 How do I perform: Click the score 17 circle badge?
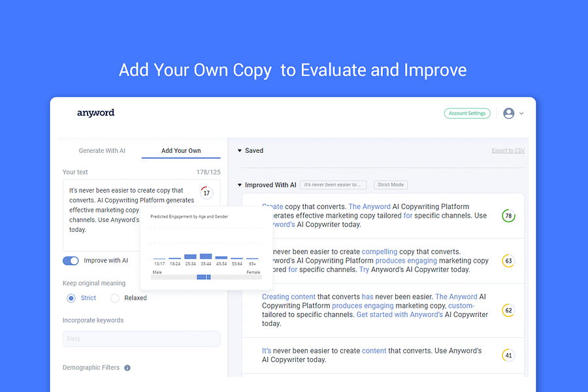(206, 193)
